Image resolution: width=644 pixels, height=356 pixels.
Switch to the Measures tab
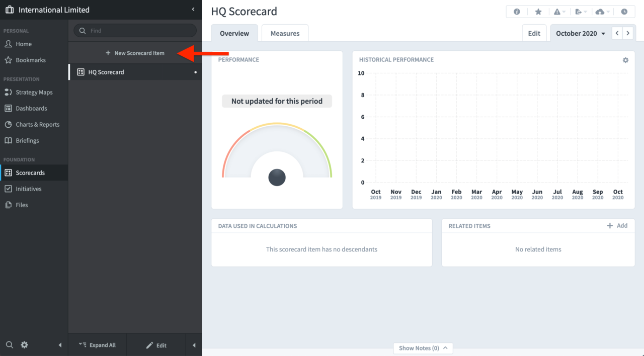click(285, 33)
